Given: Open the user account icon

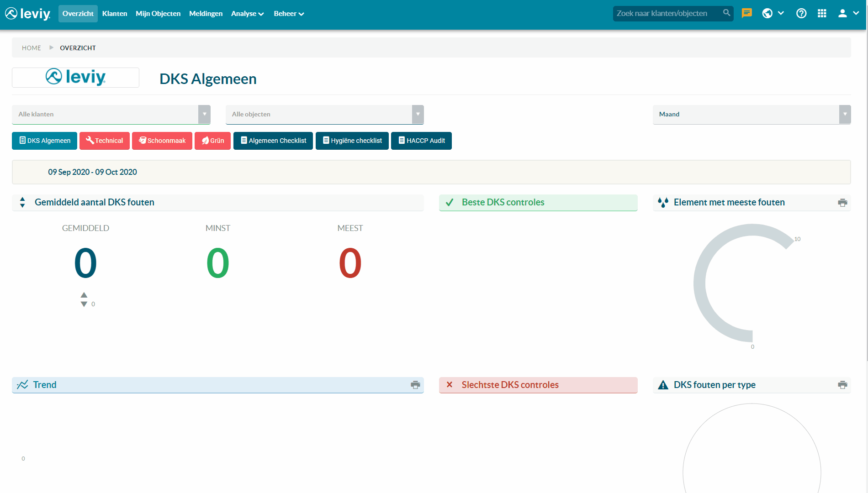Looking at the screenshot, I should pos(842,13).
